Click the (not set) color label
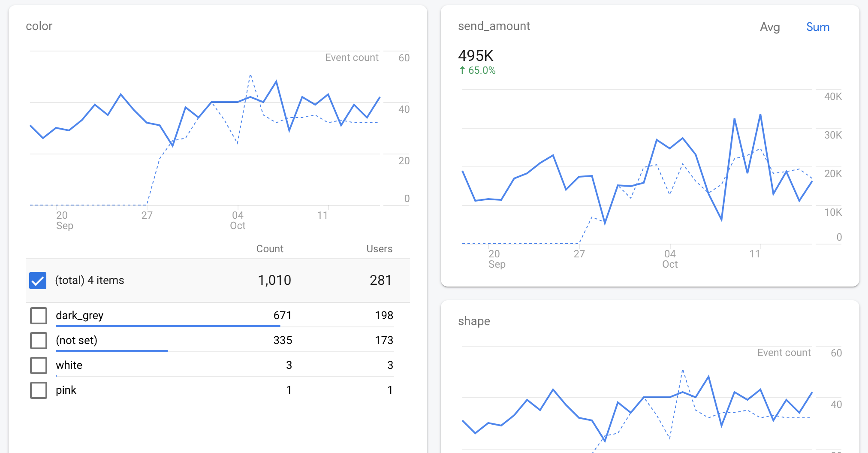 pyautogui.click(x=76, y=340)
